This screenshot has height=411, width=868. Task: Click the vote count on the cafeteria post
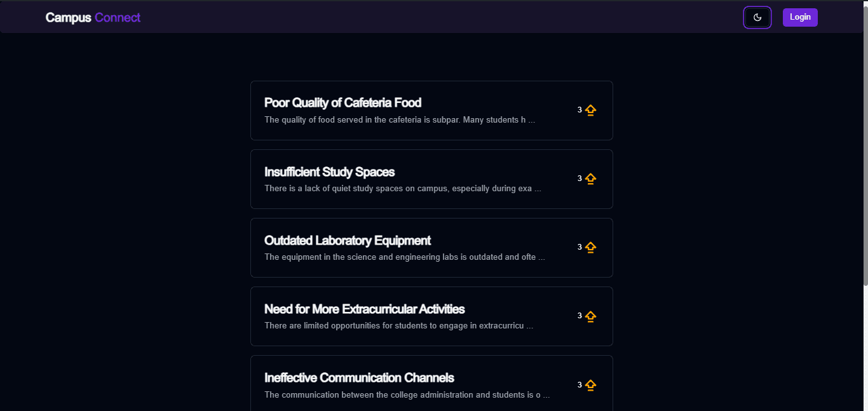pos(580,110)
